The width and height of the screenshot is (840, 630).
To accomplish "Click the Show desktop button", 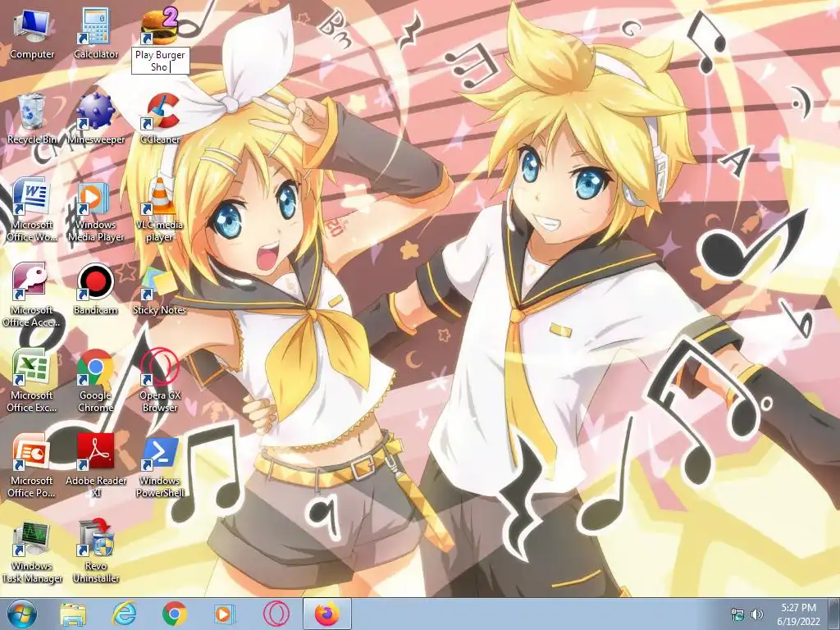I will tap(835, 614).
